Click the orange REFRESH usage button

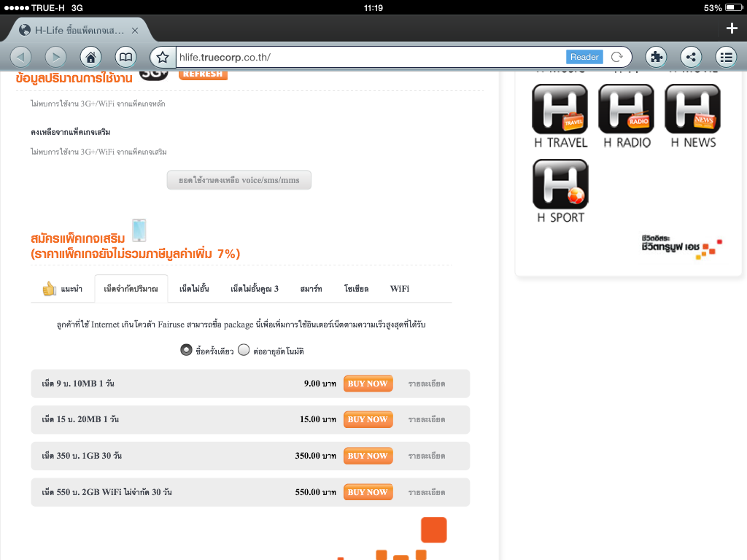[x=203, y=74]
